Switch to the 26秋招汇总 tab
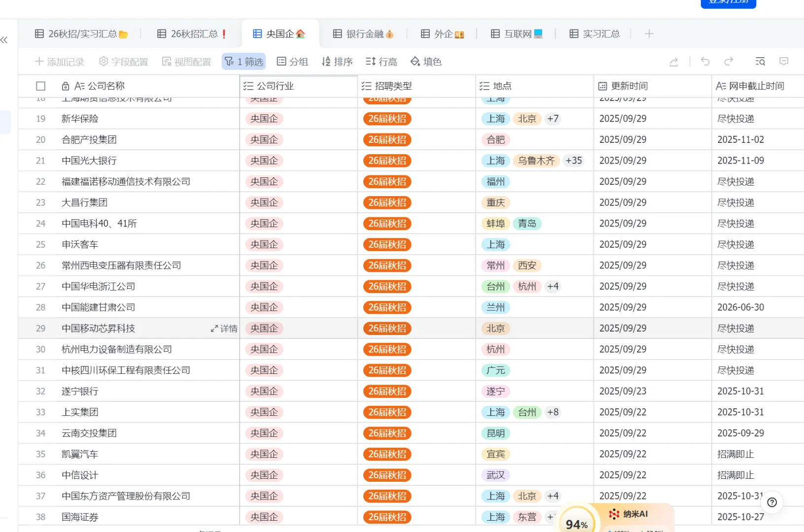The height and width of the screenshot is (532, 804). (192, 34)
